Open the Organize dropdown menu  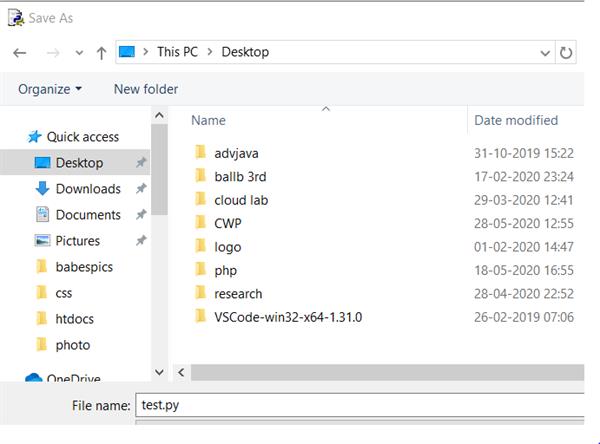tap(50, 89)
